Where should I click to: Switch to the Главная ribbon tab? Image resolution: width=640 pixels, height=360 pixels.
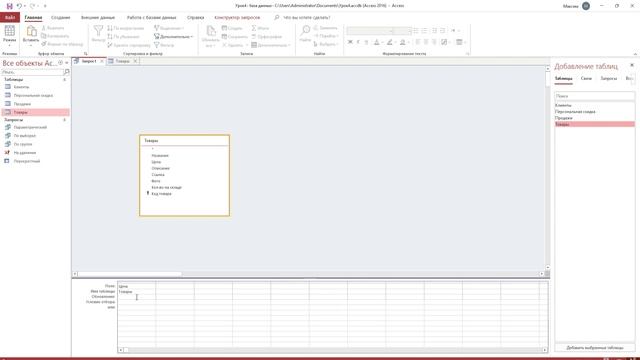coord(33,18)
